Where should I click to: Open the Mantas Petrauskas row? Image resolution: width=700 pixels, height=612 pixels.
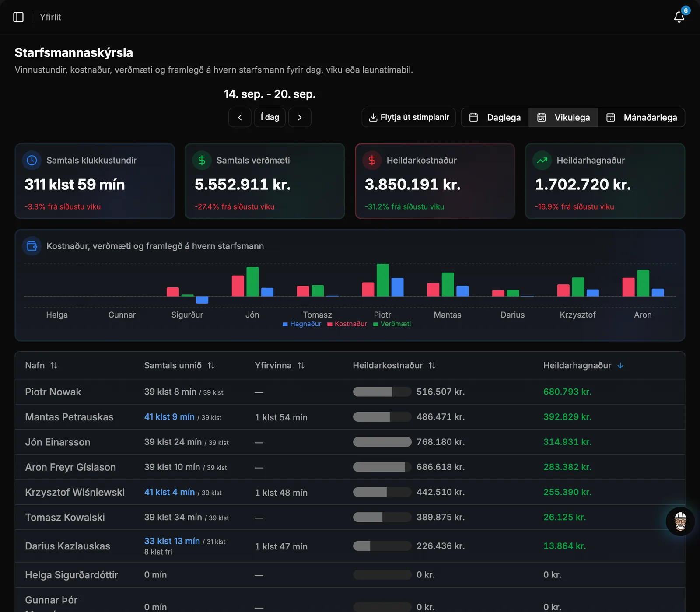[350, 417]
